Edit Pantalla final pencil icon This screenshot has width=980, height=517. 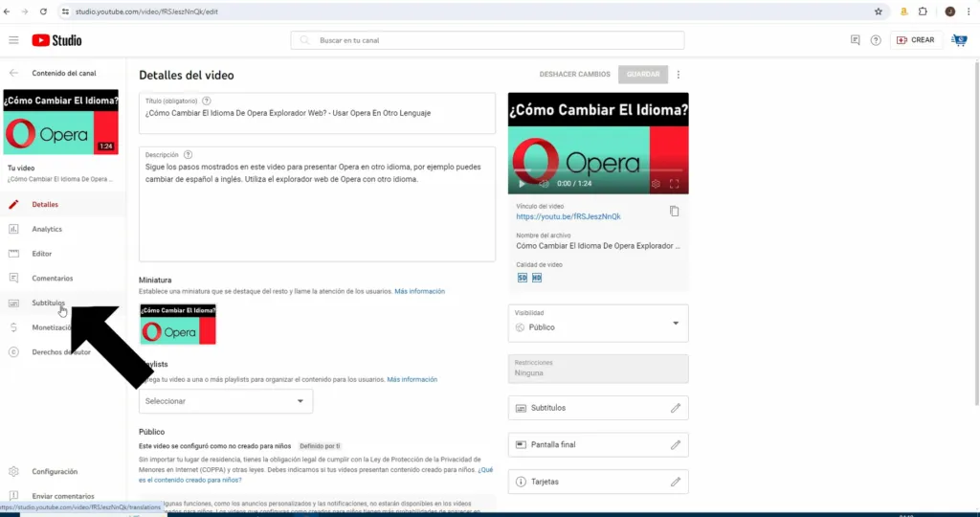coord(676,445)
